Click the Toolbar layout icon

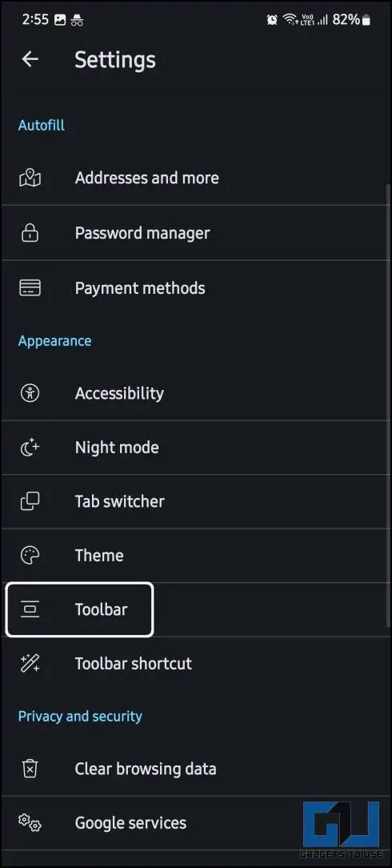[x=30, y=609]
